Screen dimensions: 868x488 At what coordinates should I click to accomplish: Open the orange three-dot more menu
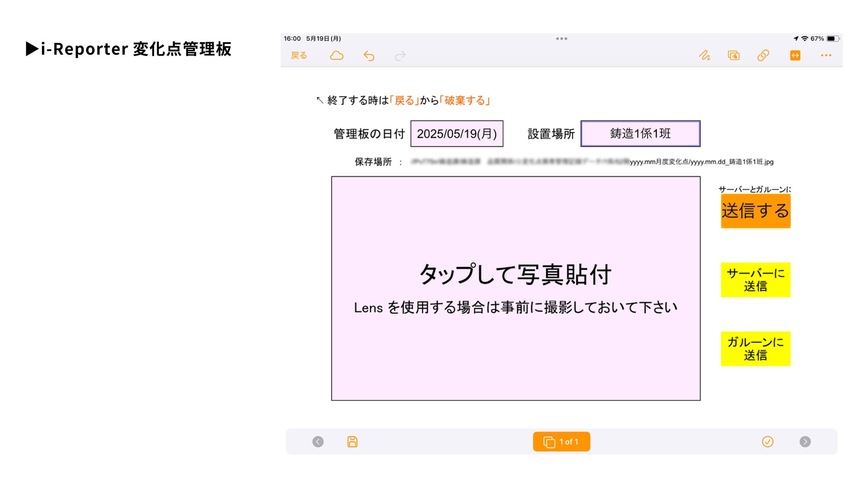tap(826, 56)
